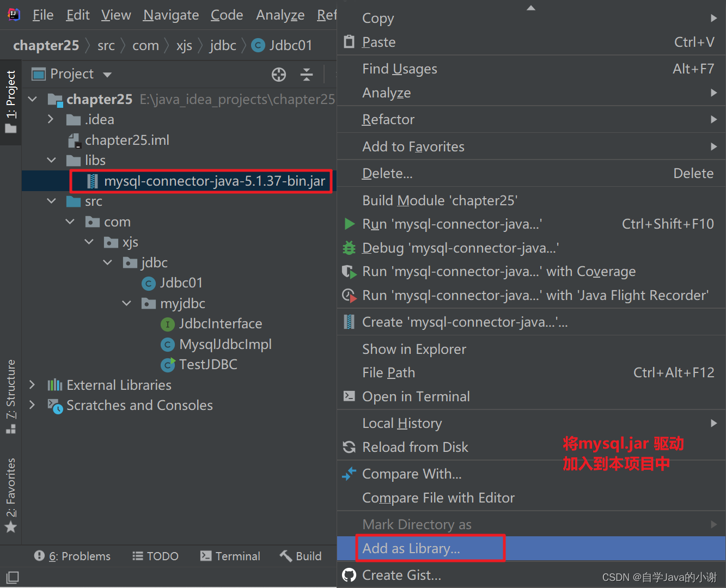This screenshot has height=588, width=726.
Task: Click the locate-in-project crosshair icon
Action: pos(279,75)
